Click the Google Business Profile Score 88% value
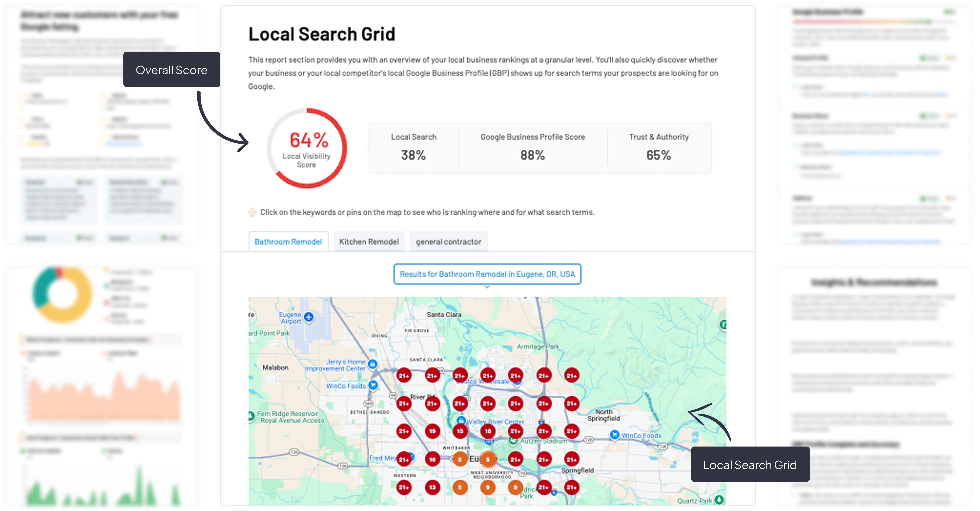The width and height of the screenshot is (980, 511). 532,155
